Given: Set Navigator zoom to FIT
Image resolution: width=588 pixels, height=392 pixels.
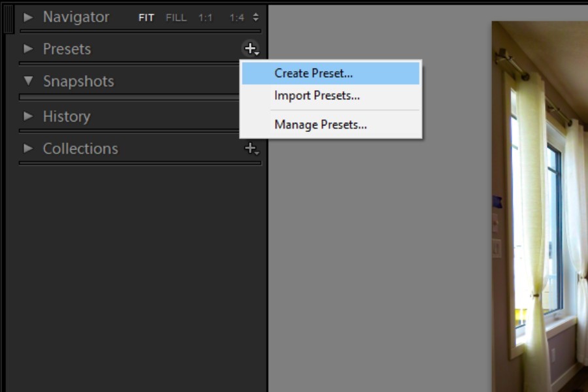Looking at the screenshot, I should (146, 18).
